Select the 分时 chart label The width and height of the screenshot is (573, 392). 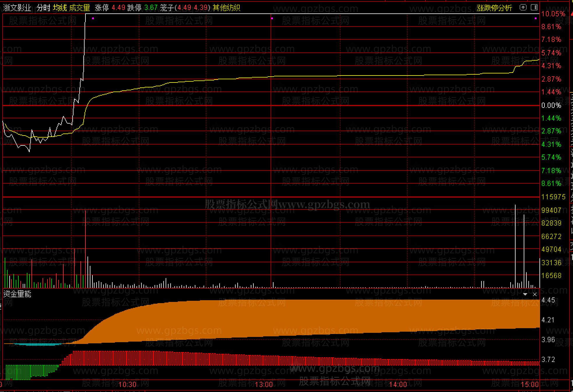click(44, 8)
